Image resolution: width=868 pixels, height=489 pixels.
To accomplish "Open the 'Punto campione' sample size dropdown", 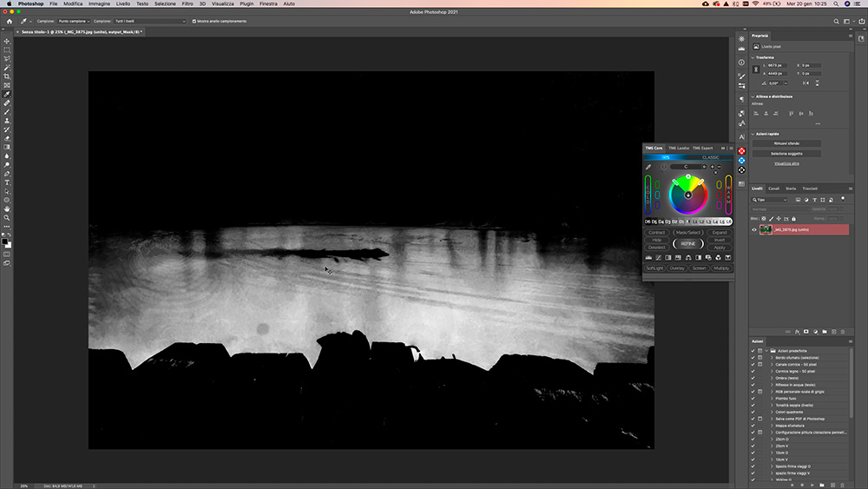I will [x=75, y=21].
